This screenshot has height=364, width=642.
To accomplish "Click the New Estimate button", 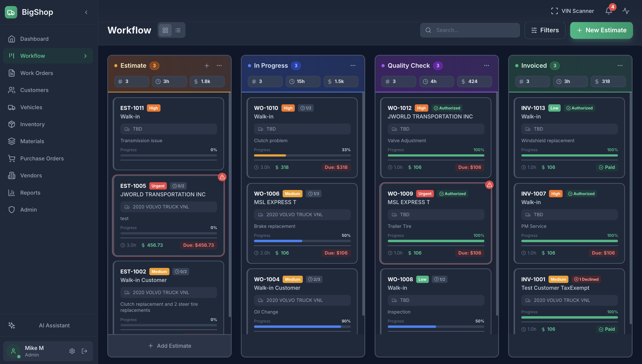I will (x=601, y=30).
